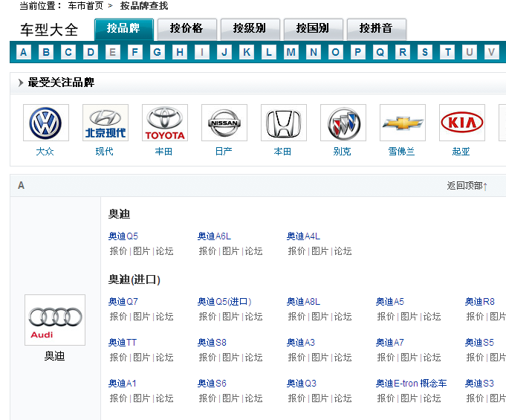
Task: Open the Volkswagen logo thumbnail
Action: pos(46,123)
